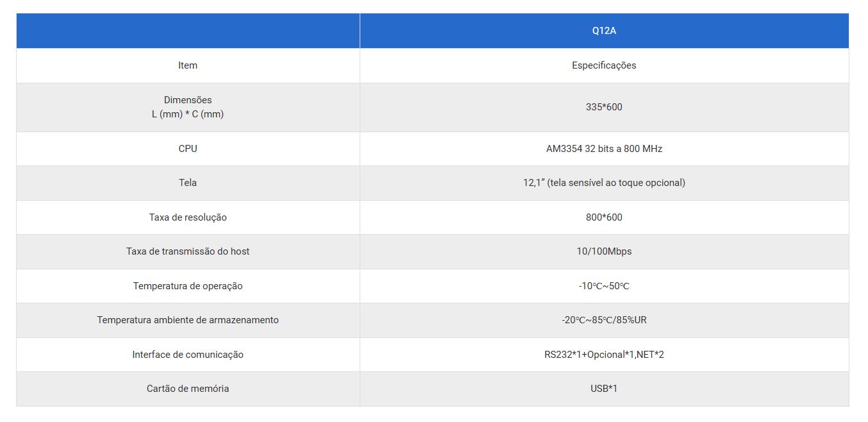Screen dimensions: 868x422
Task: Select the Item label cell
Action: 188,65
